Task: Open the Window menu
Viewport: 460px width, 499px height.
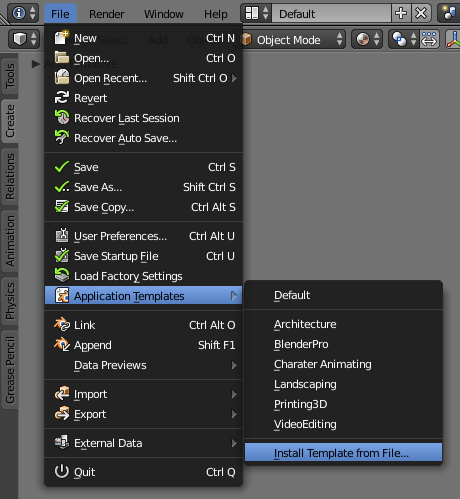Action: [x=164, y=14]
